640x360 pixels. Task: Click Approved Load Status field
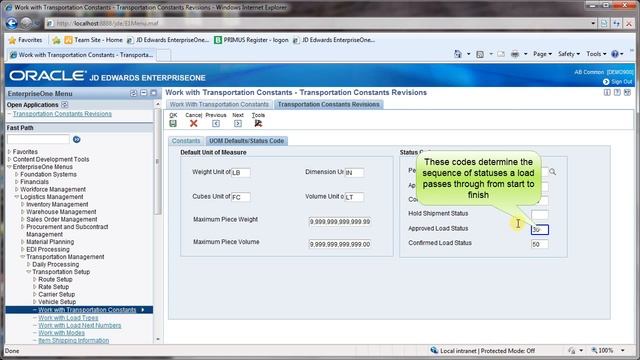click(x=540, y=229)
